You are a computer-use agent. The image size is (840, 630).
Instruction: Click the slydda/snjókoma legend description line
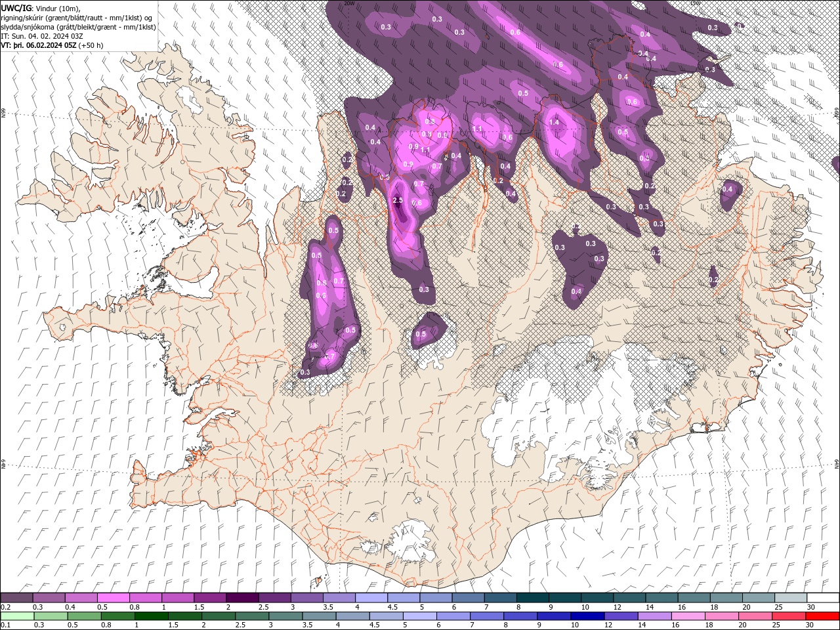78,27
